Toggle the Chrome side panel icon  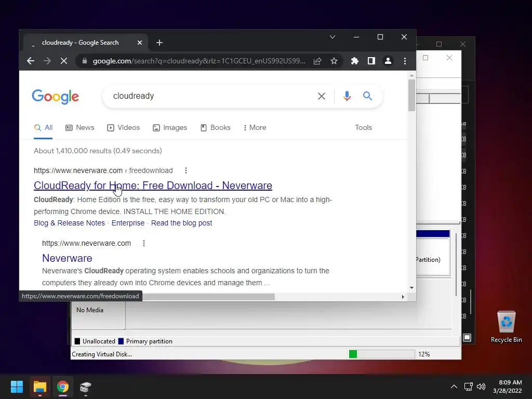click(x=371, y=61)
